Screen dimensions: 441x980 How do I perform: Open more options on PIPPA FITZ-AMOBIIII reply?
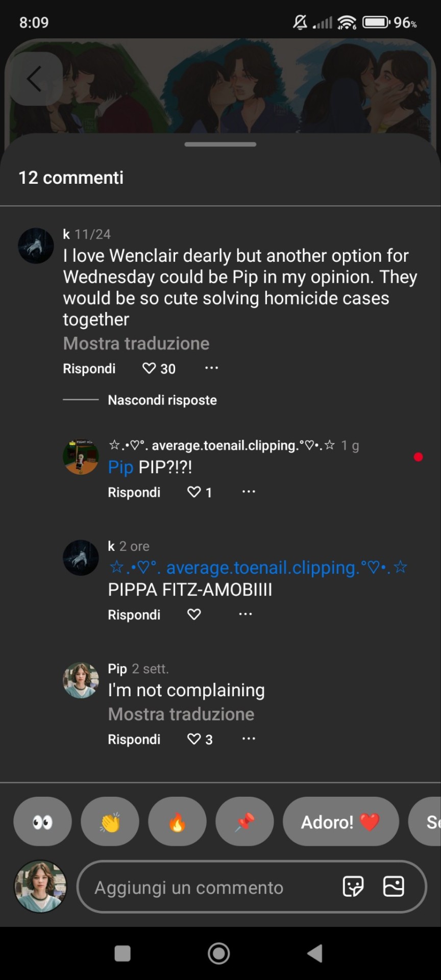point(246,614)
